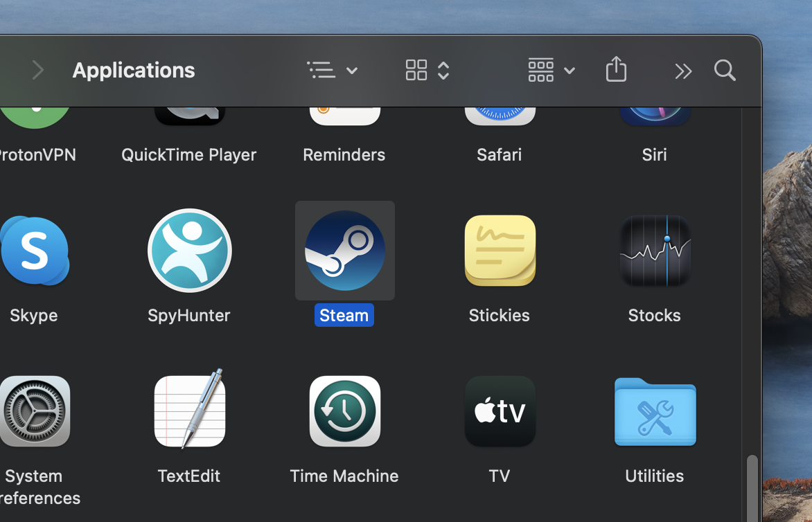
Task: Select the Stickies app icon
Action: [500, 251]
